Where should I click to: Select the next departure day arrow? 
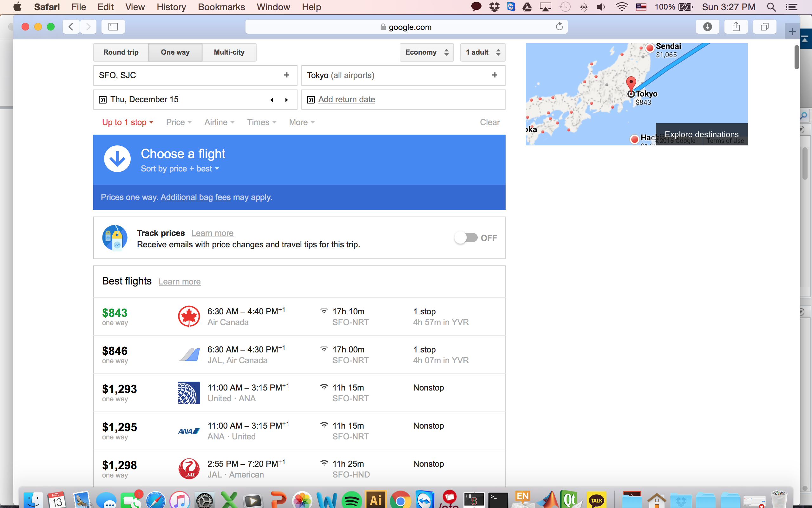[x=286, y=100]
